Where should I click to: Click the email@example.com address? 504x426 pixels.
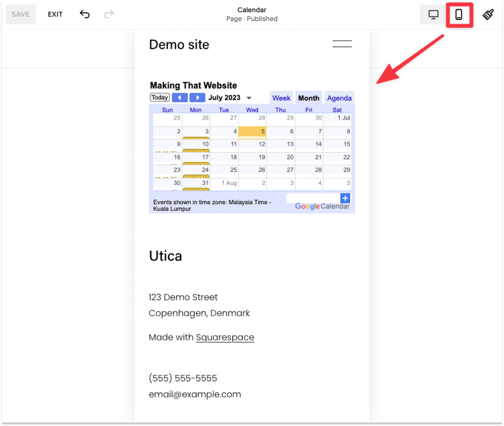[195, 394]
